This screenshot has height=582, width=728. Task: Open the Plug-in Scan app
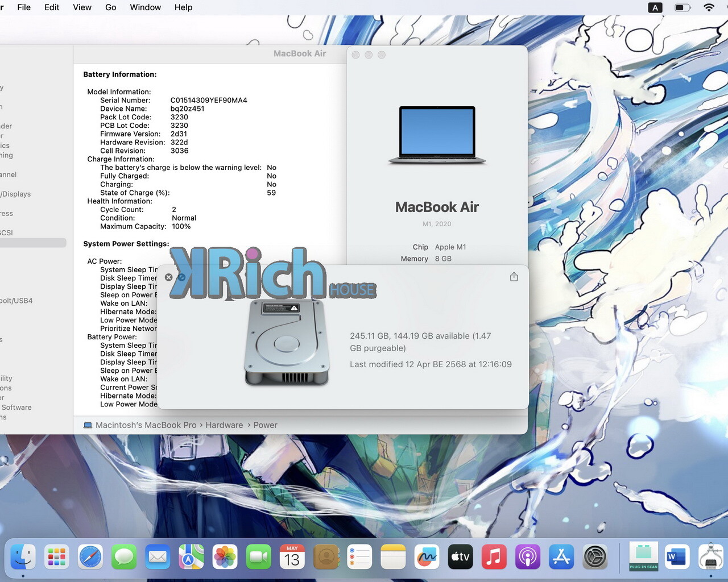tap(643, 556)
